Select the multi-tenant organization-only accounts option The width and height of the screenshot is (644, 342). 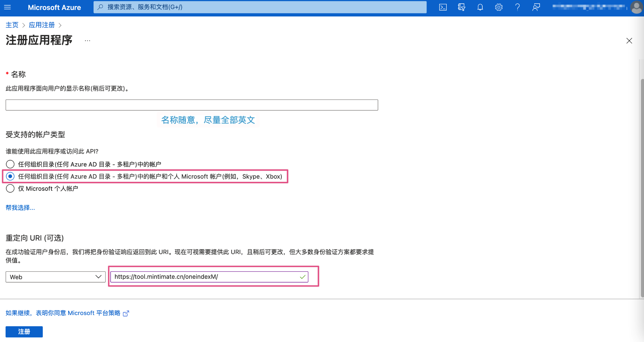10,164
